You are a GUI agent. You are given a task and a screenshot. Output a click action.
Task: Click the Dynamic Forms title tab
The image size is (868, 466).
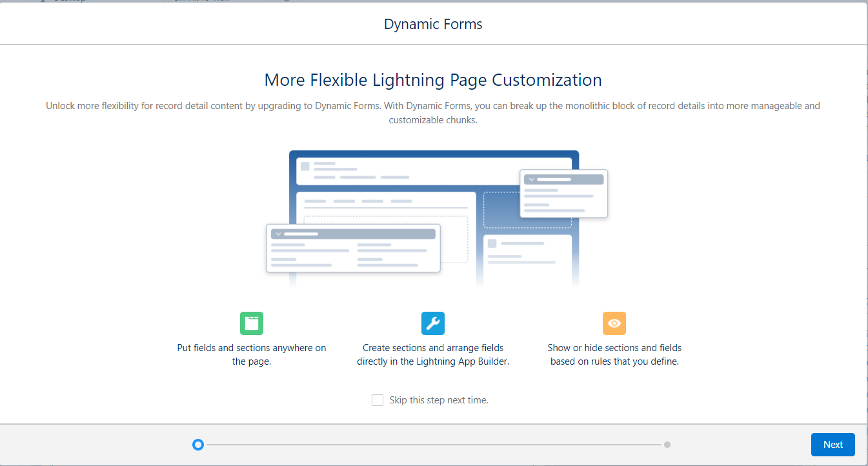[x=433, y=24]
